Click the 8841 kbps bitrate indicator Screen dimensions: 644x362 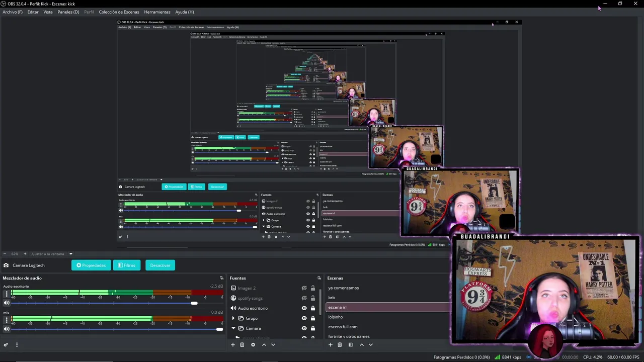coord(508,357)
